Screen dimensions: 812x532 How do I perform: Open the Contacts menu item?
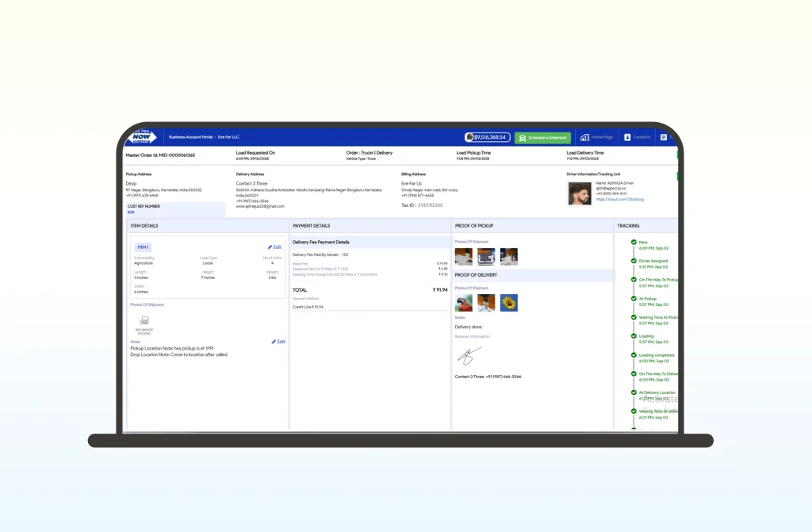(x=642, y=137)
